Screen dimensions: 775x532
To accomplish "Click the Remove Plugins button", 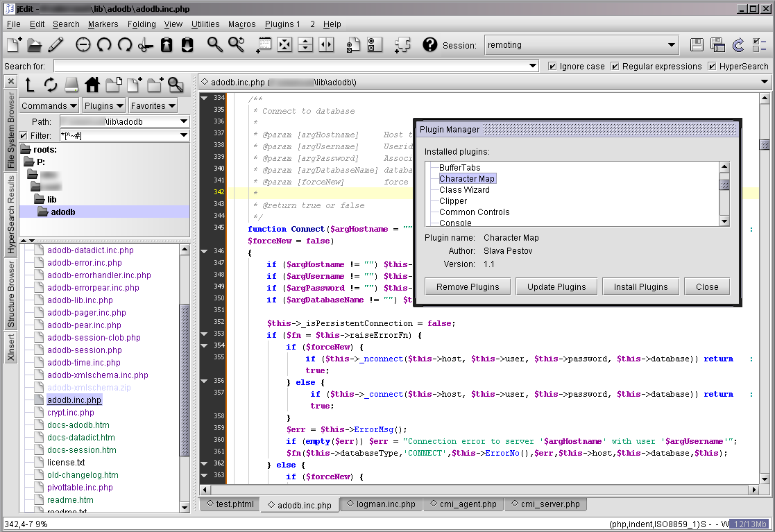I will tap(468, 287).
